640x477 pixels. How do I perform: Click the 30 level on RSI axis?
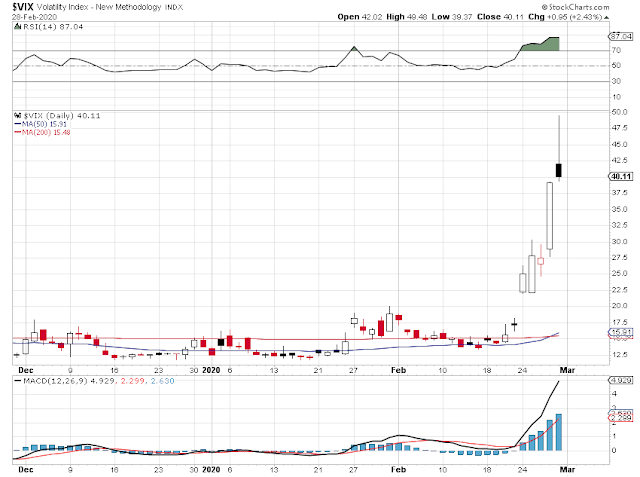616,81
